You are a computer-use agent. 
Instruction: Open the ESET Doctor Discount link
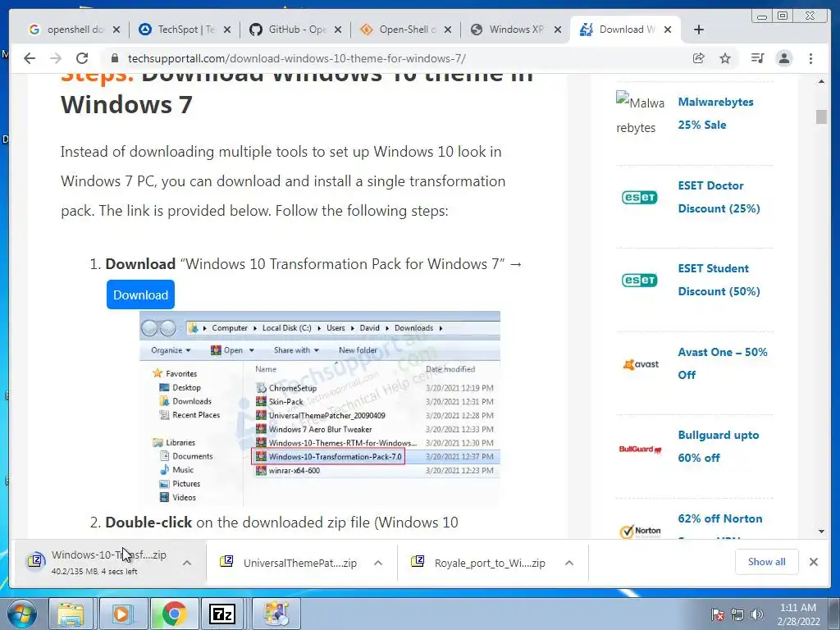[719, 197]
